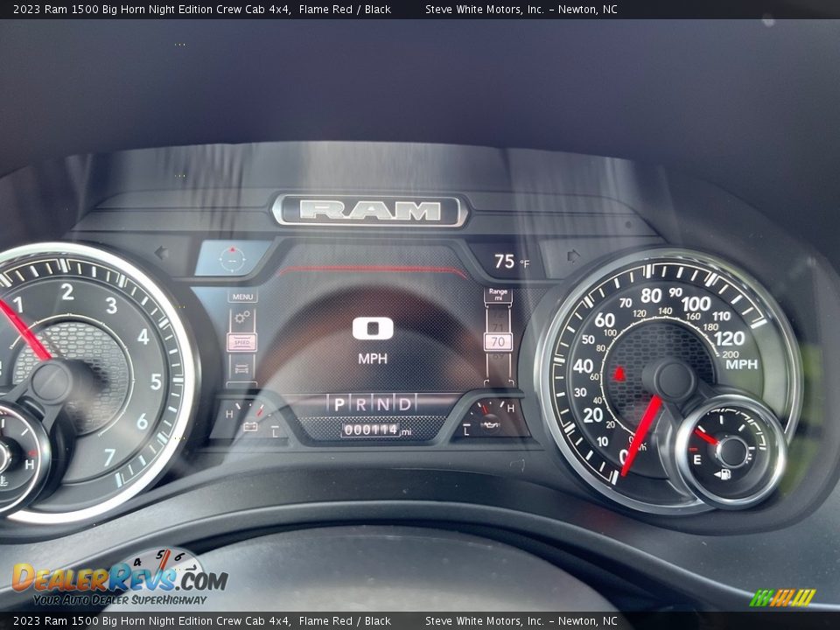The image size is (840, 630).
Task: Click the E mark on the fuel gauge
Action: tap(697, 459)
